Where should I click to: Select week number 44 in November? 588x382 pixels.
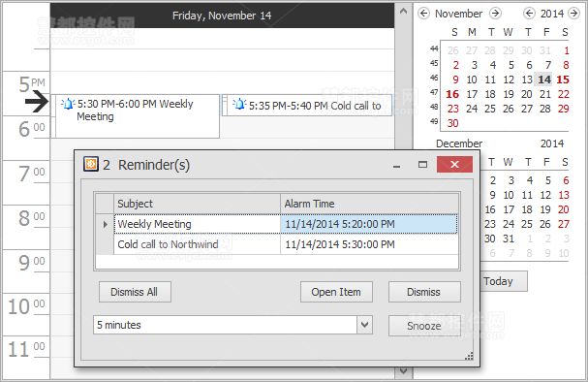[434, 48]
